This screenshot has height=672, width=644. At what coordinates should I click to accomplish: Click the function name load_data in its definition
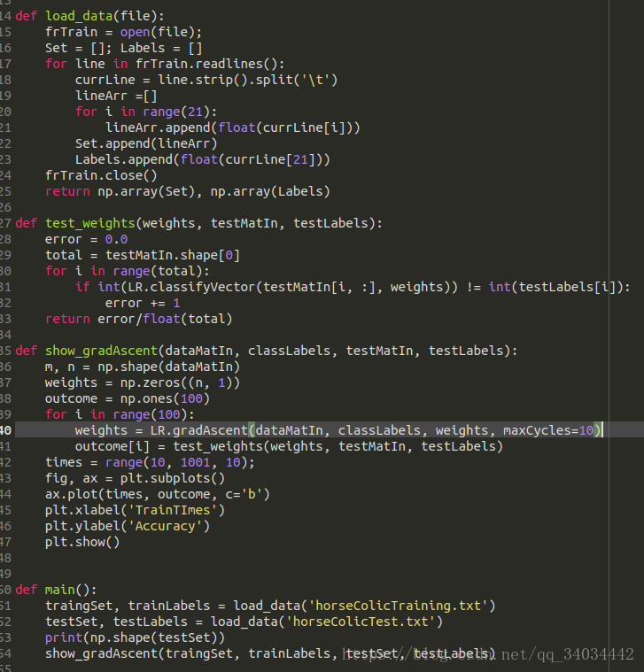click(79, 16)
